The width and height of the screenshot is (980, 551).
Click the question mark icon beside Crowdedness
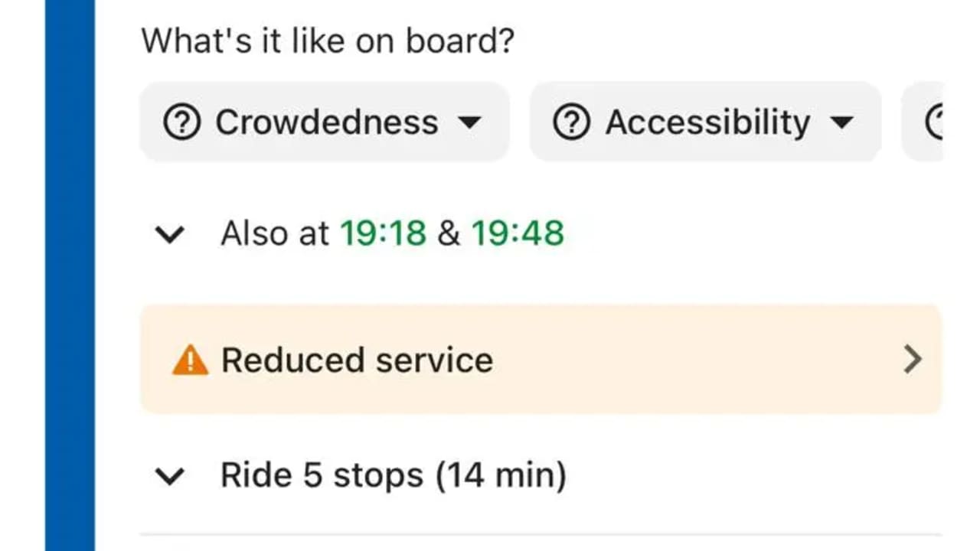pyautogui.click(x=182, y=122)
